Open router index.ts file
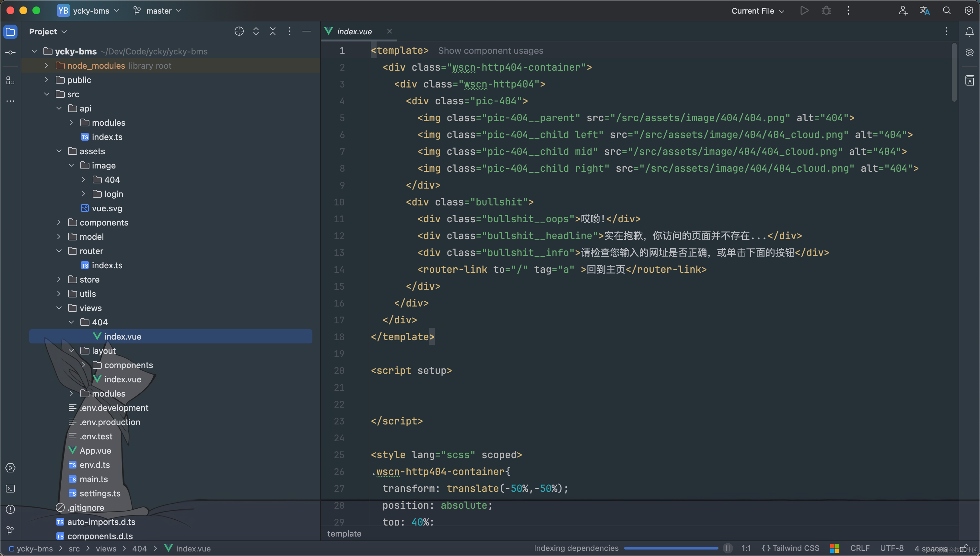The height and width of the screenshot is (556, 980). pos(101,265)
